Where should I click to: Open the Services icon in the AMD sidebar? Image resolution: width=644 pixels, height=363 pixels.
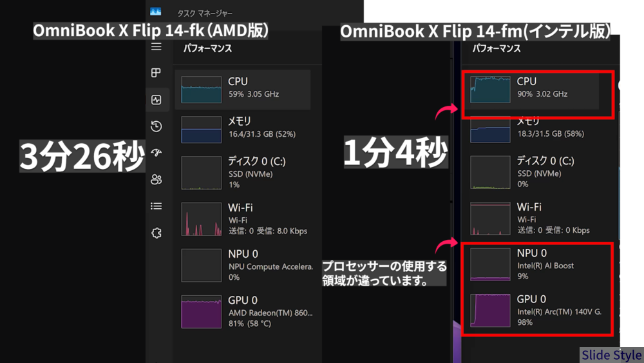(x=156, y=233)
